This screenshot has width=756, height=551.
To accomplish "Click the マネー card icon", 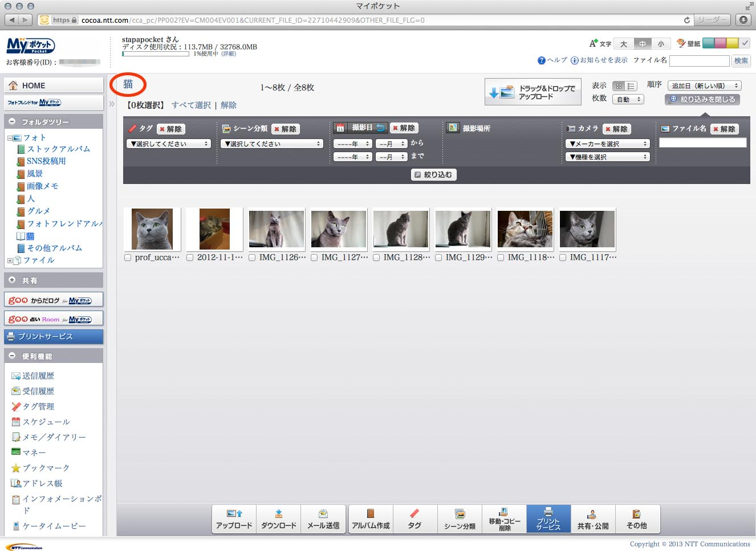I will click(x=16, y=452).
